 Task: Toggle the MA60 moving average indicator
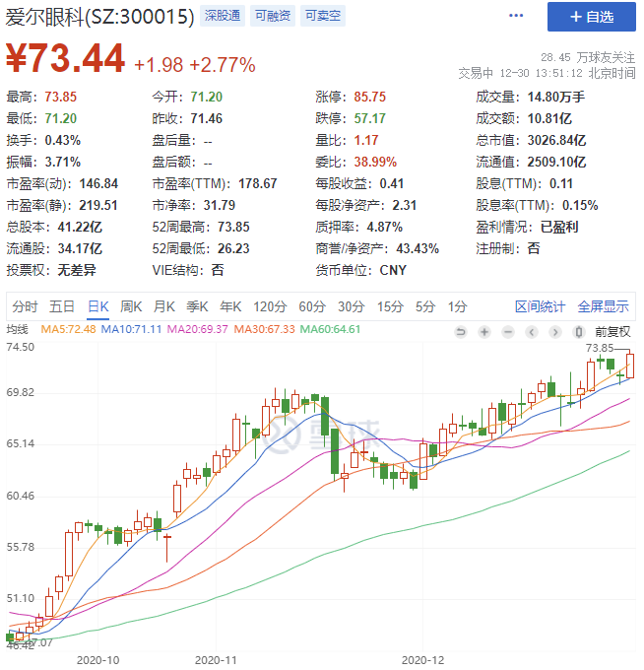330,329
